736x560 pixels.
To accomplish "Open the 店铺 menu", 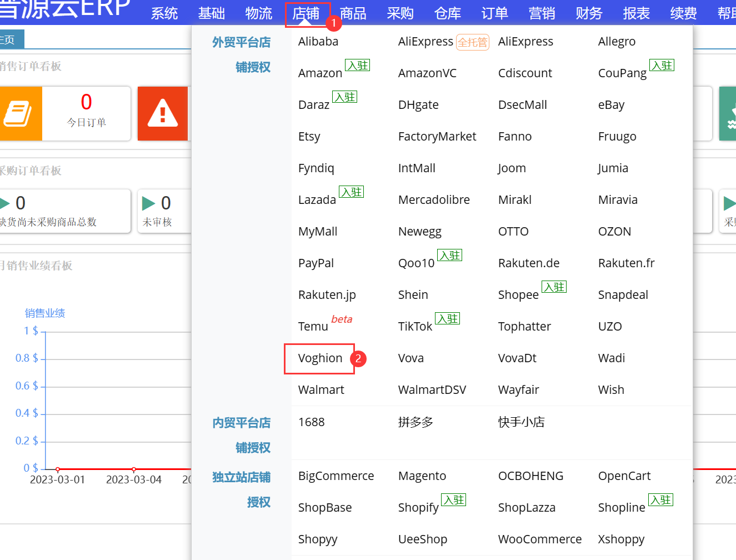I will point(306,13).
